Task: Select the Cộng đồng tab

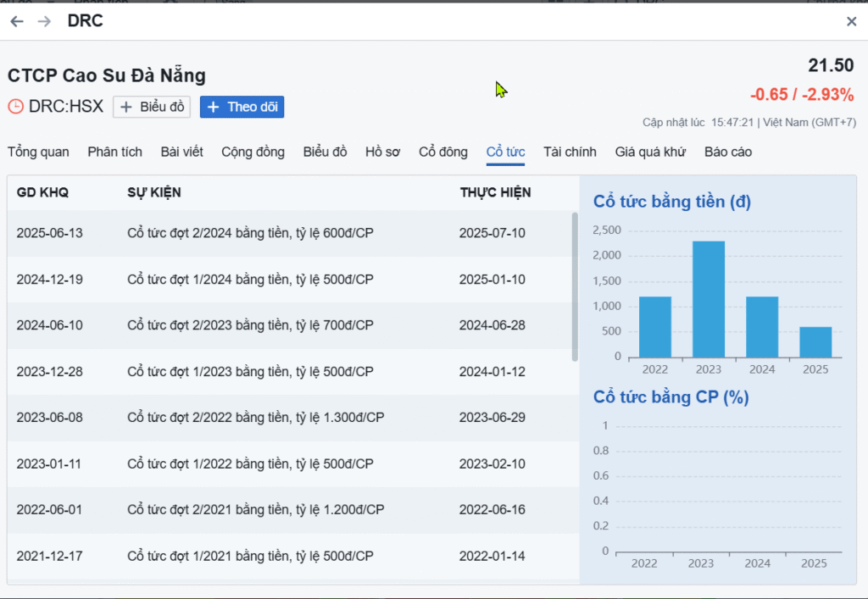Action: pos(253,152)
